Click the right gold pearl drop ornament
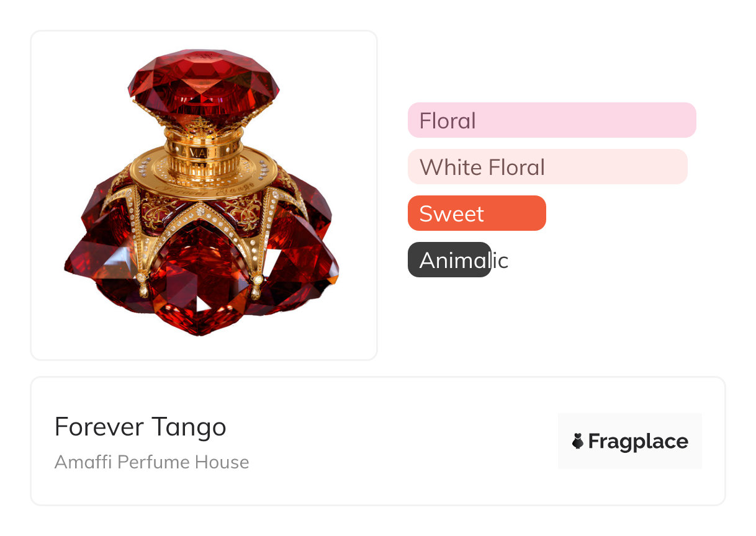Viewport: 756px width, 536px height. pyautogui.click(x=257, y=289)
